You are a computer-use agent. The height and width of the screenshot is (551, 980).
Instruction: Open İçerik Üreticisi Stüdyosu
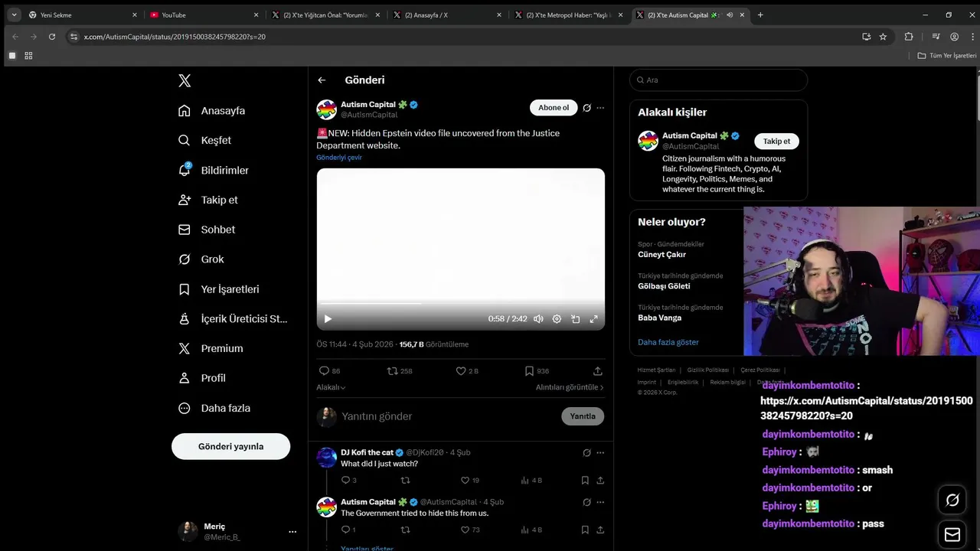[x=233, y=318]
